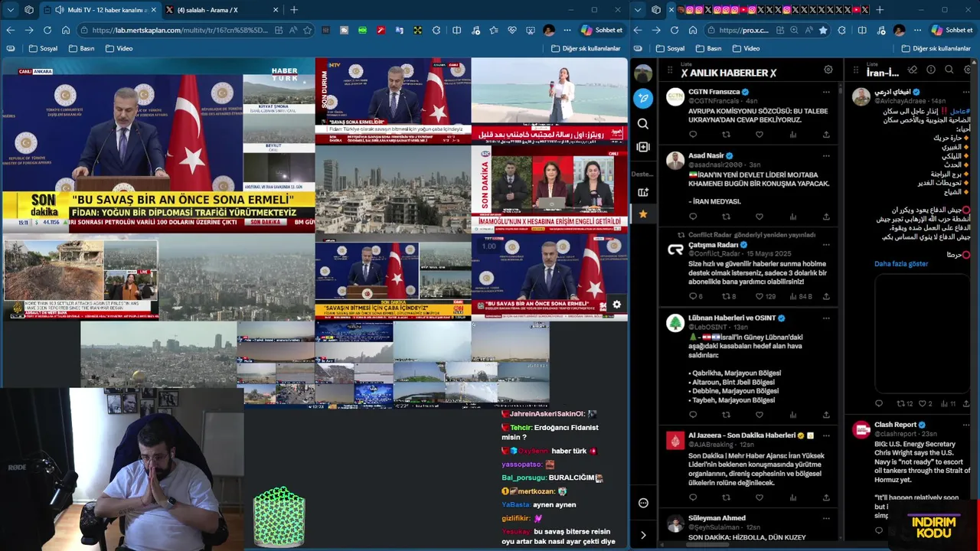Open tab search dropdown in right browser

pyautogui.click(x=638, y=10)
